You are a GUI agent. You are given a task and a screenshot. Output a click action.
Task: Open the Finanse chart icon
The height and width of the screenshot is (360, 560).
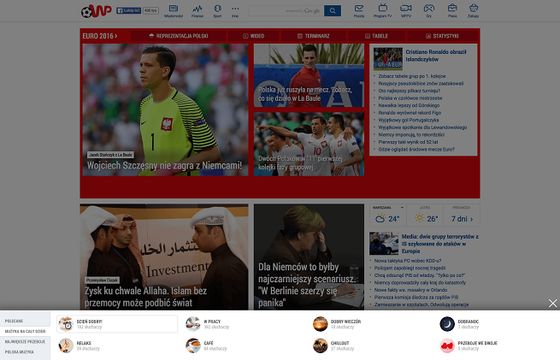(197, 11)
